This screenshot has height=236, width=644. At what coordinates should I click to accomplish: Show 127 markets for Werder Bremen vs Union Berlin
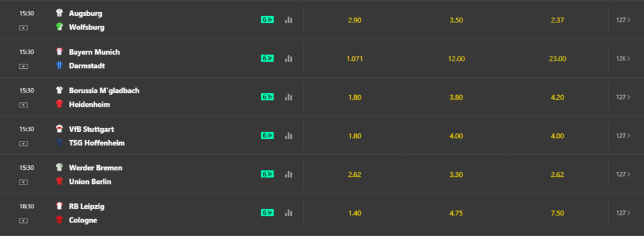coord(623,174)
